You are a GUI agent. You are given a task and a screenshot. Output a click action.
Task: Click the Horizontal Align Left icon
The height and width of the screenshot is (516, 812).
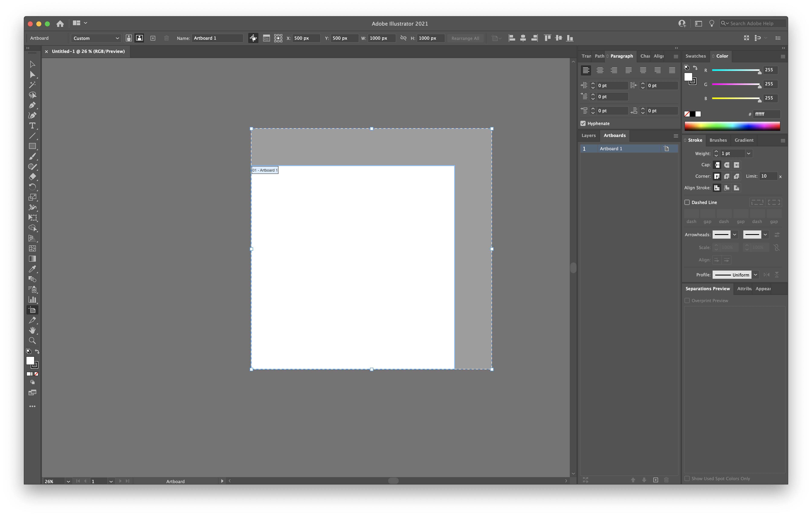(x=512, y=38)
